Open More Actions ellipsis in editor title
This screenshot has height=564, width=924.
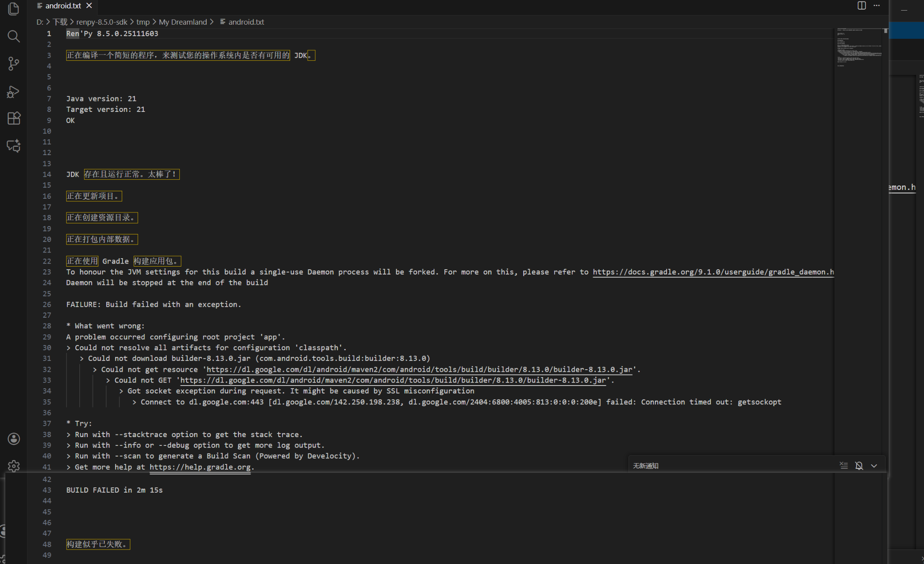[x=876, y=6]
